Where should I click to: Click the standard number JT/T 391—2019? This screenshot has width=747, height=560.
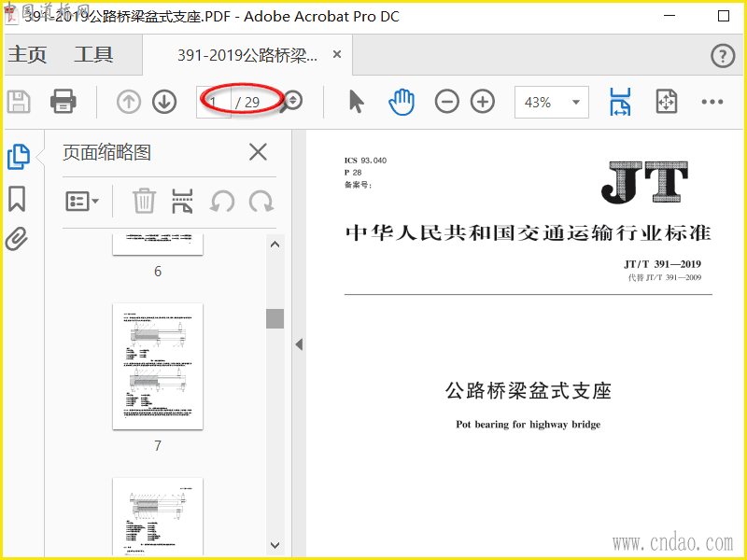pos(663,264)
